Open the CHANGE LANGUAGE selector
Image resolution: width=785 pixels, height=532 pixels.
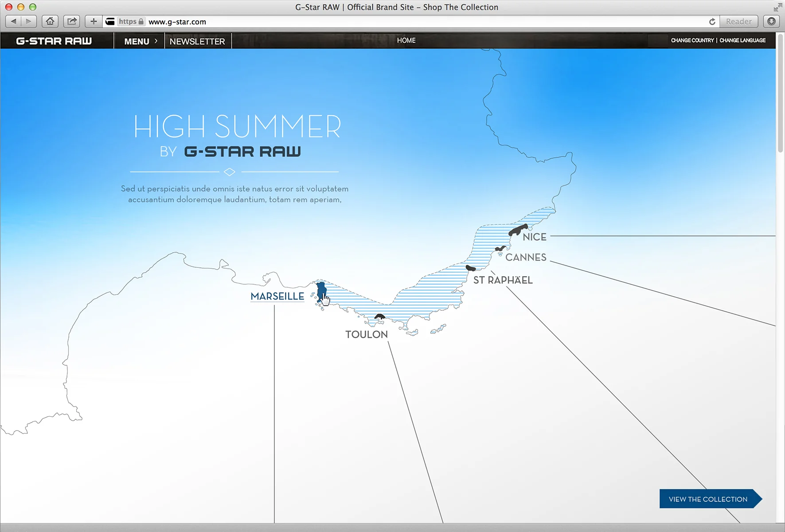(742, 40)
